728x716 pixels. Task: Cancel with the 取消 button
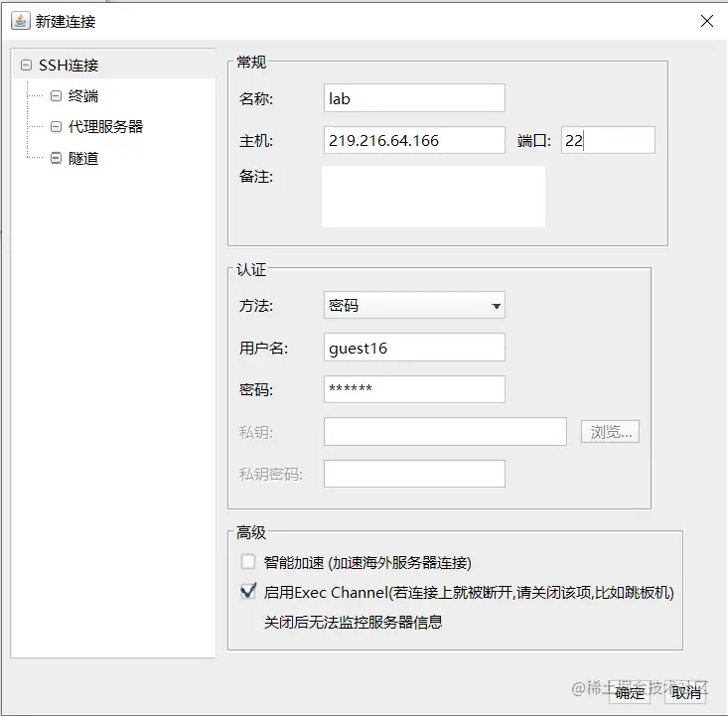pos(685,692)
